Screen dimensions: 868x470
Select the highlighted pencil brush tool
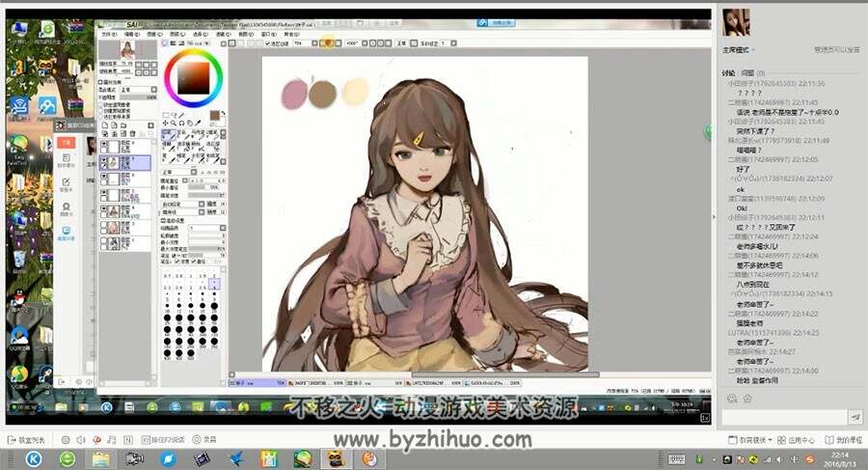click(170, 135)
